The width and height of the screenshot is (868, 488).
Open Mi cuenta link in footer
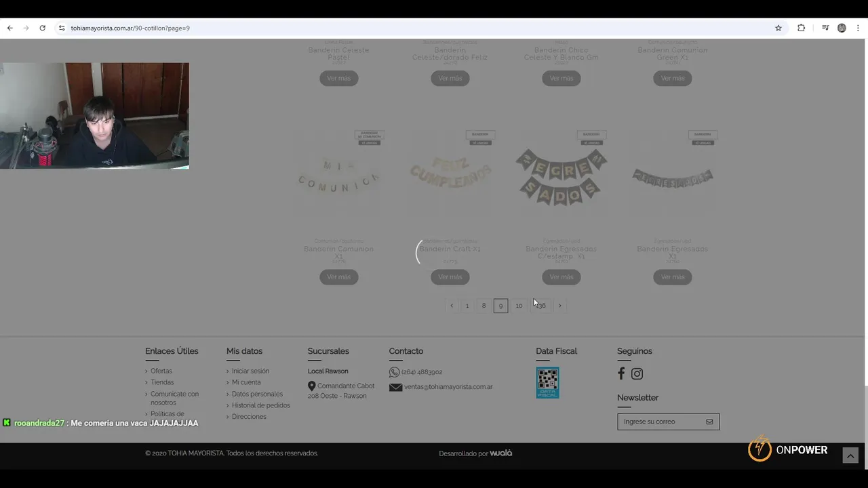(x=246, y=382)
